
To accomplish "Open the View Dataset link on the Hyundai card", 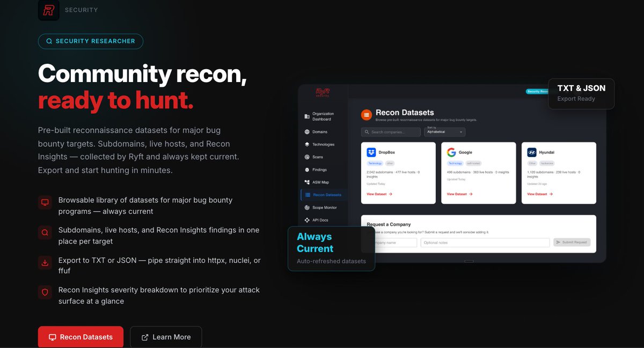I will point(540,194).
